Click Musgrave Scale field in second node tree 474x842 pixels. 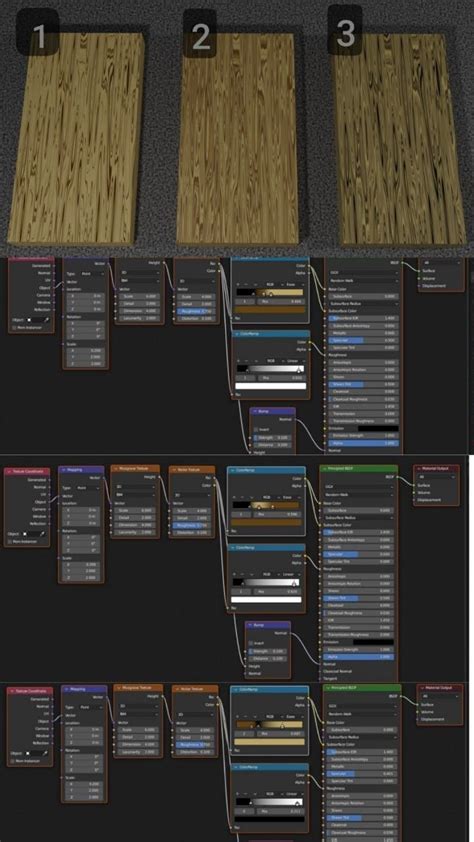[136, 511]
